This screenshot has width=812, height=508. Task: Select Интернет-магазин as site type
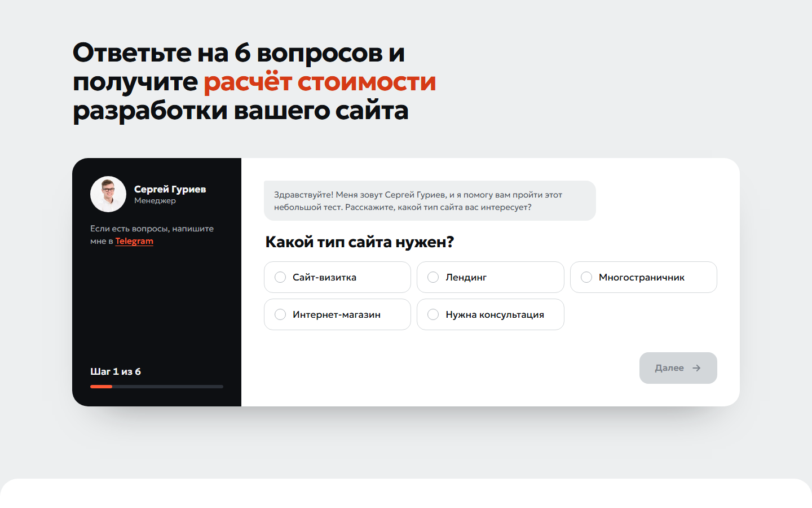[337, 314]
